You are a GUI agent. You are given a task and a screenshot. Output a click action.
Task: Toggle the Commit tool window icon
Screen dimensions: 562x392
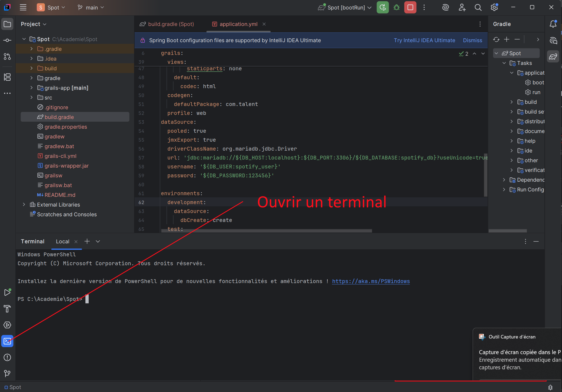(x=7, y=40)
